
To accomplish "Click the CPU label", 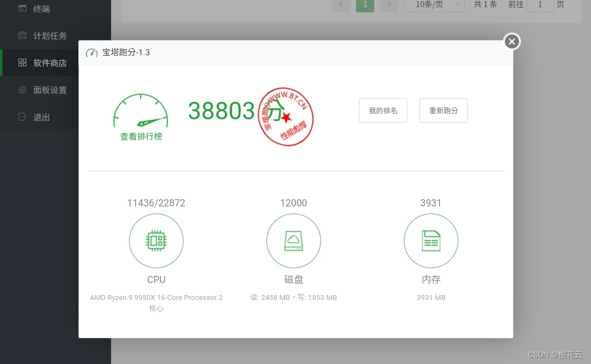I will (156, 280).
